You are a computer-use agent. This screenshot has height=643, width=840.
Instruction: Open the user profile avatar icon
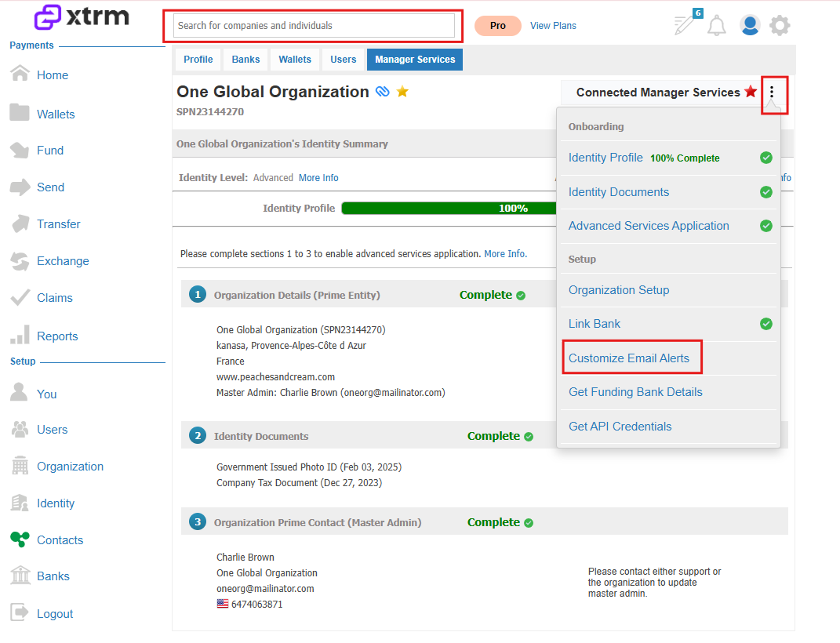[x=750, y=25]
